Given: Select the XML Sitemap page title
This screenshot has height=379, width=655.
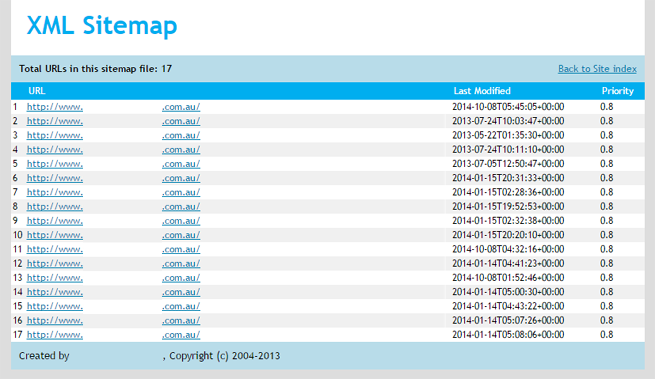Looking at the screenshot, I should click(102, 26).
